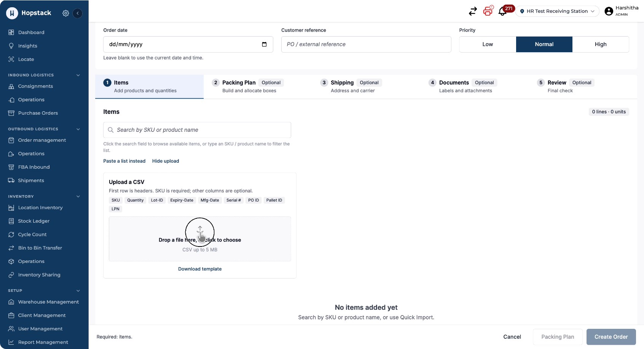
Task: Switch to the Review step tab
Action: click(583, 86)
